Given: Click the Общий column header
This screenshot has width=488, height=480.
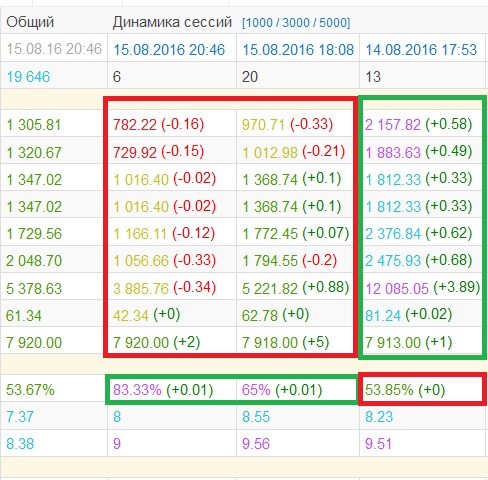Looking at the screenshot, I should click(x=30, y=22).
